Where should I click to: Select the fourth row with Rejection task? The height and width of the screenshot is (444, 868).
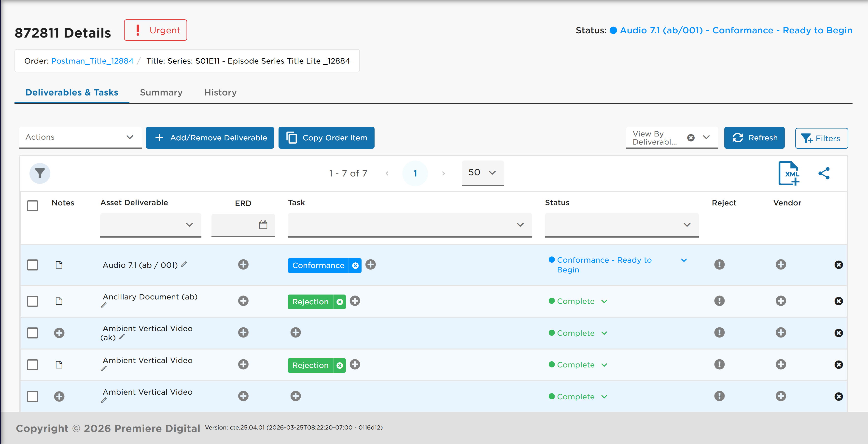[33, 365]
